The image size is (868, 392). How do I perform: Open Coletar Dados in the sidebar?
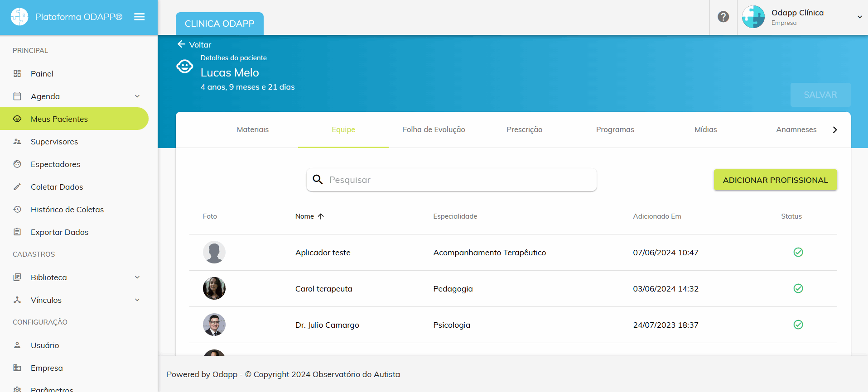pyautogui.click(x=74, y=186)
